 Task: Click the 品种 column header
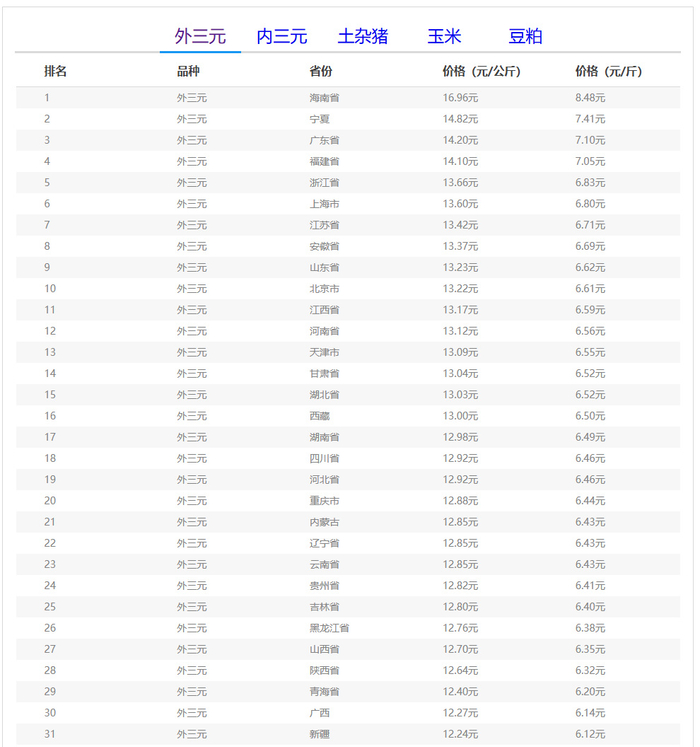click(188, 71)
